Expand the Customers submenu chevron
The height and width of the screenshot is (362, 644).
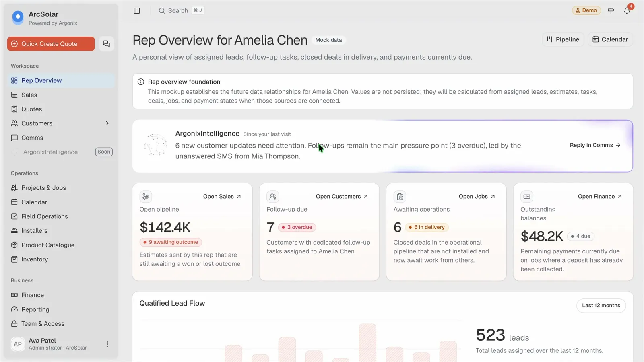click(107, 123)
